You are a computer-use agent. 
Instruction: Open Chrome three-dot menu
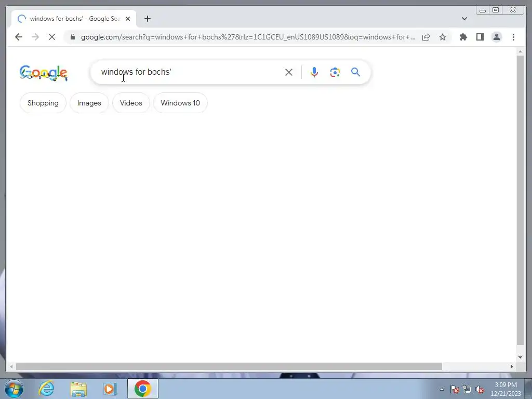(x=513, y=37)
